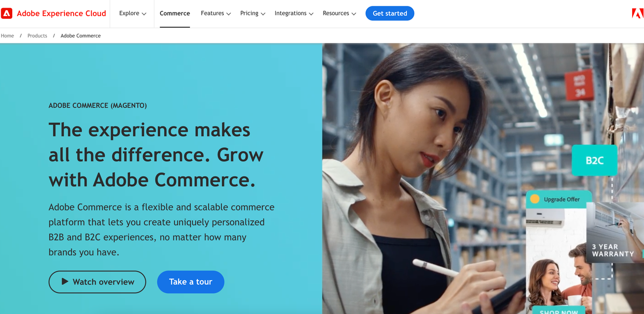Click the orange circle beside Upgrade Offer
This screenshot has height=314, width=644.
click(x=535, y=199)
